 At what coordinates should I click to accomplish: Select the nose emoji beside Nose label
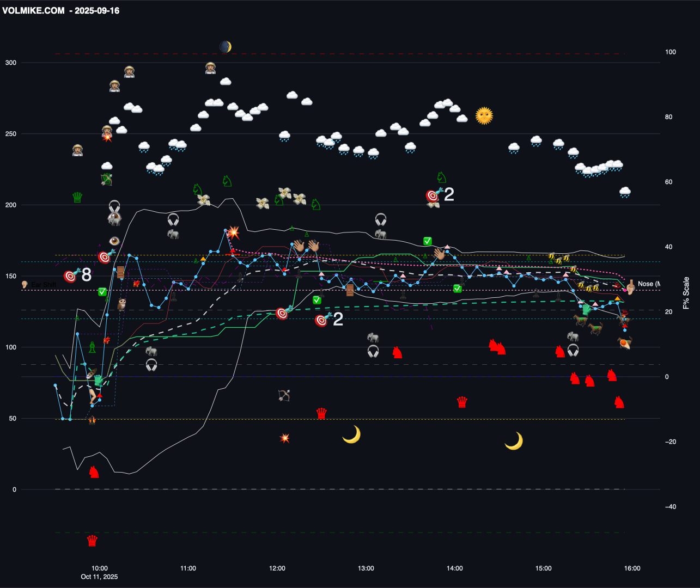tap(630, 287)
